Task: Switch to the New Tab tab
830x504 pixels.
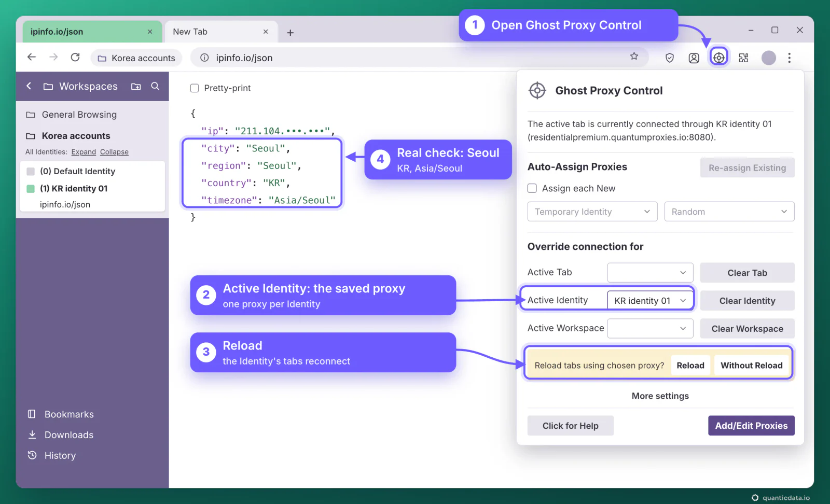Action: 220,32
